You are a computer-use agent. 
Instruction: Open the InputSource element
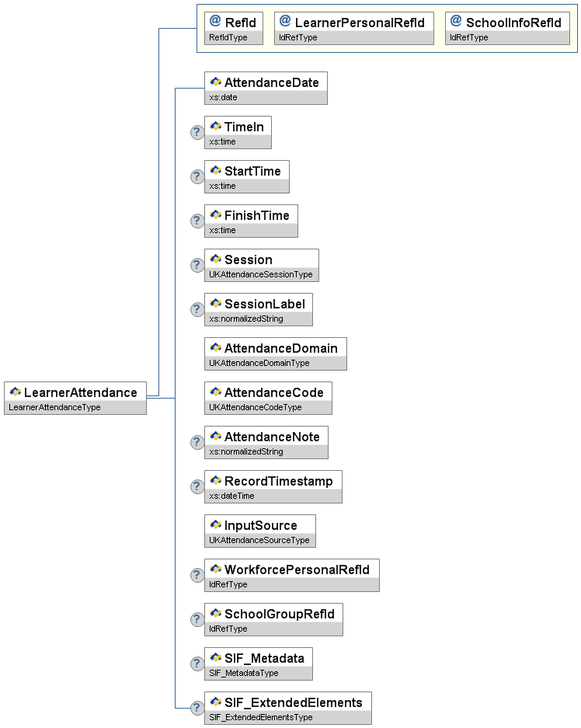(260, 525)
